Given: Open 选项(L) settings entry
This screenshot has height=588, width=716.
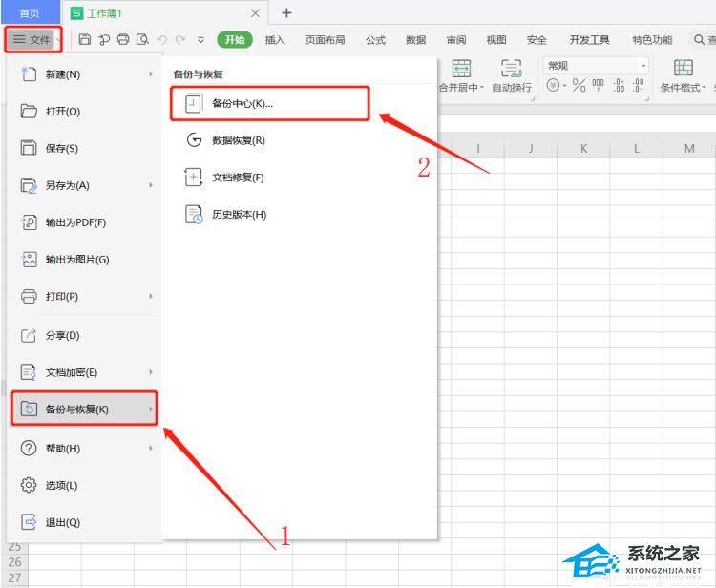Looking at the screenshot, I should (84, 485).
